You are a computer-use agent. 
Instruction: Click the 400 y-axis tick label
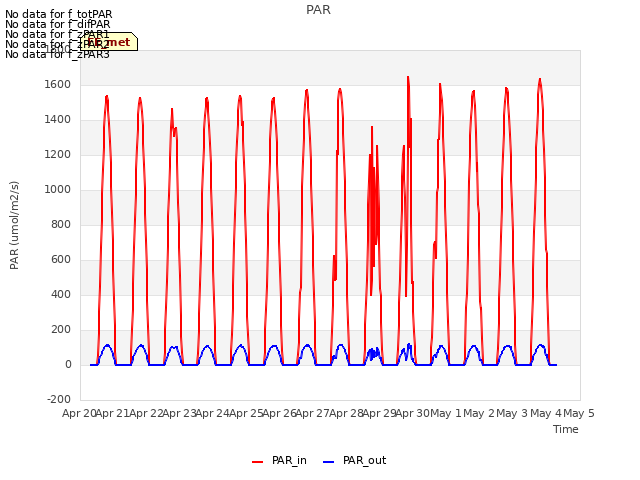[x=61, y=294]
